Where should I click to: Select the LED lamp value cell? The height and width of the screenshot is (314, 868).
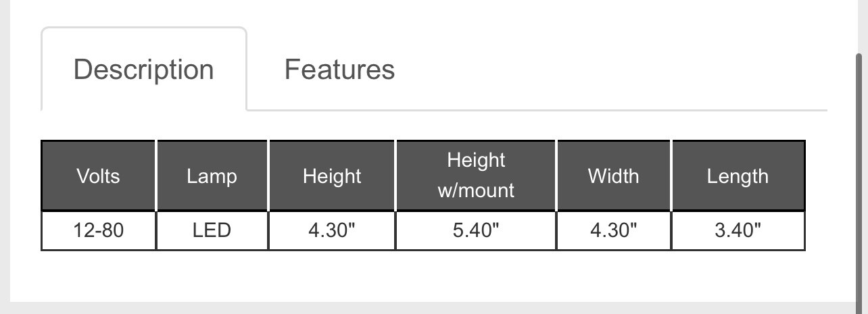tap(212, 230)
